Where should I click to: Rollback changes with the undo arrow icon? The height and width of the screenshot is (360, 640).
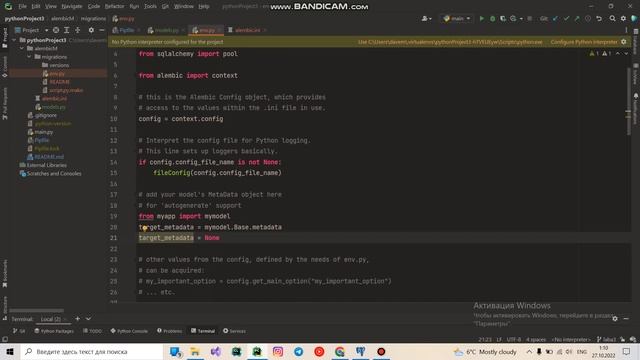pyautogui.click(x=599, y=18)
